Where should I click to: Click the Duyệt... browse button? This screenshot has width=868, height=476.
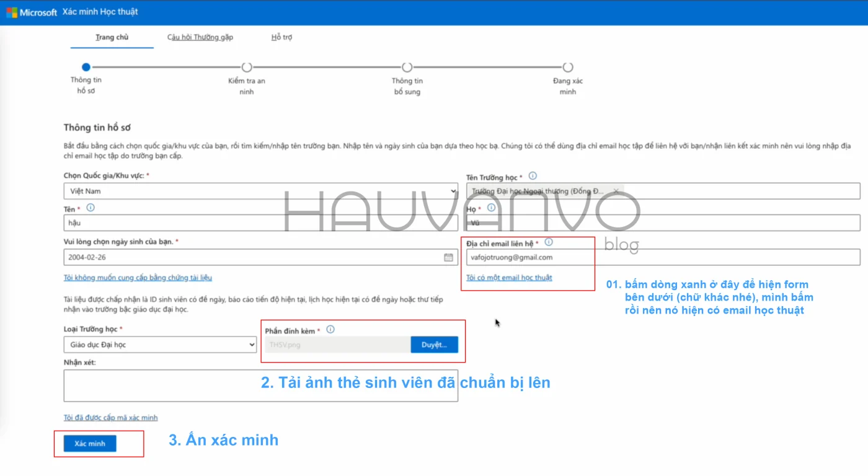(x=434, y=345)
